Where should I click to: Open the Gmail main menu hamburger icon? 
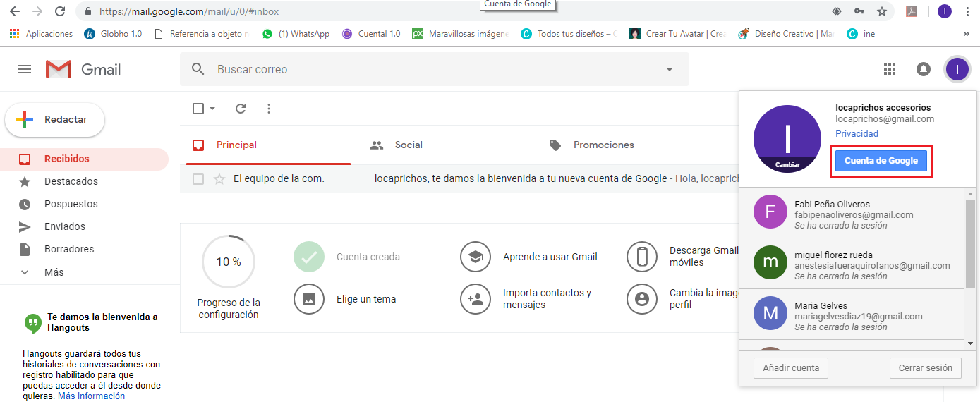25,69
